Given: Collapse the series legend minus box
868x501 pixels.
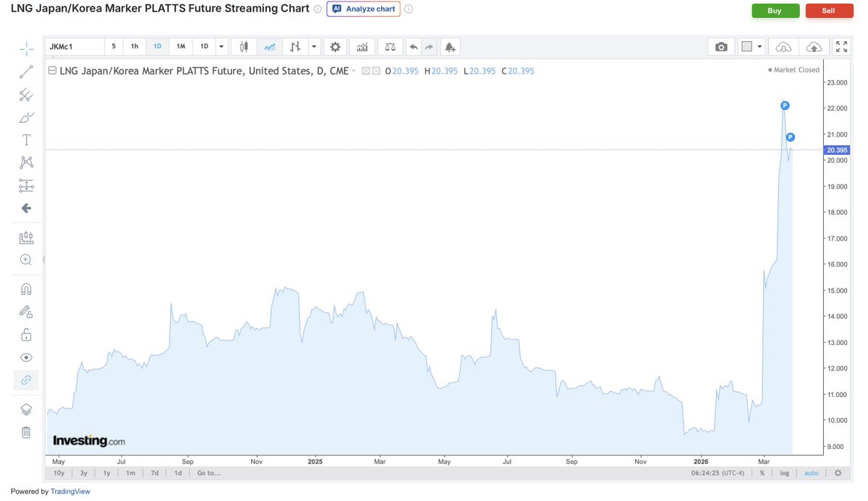Looking at the screenshot, I should point(52,71).
